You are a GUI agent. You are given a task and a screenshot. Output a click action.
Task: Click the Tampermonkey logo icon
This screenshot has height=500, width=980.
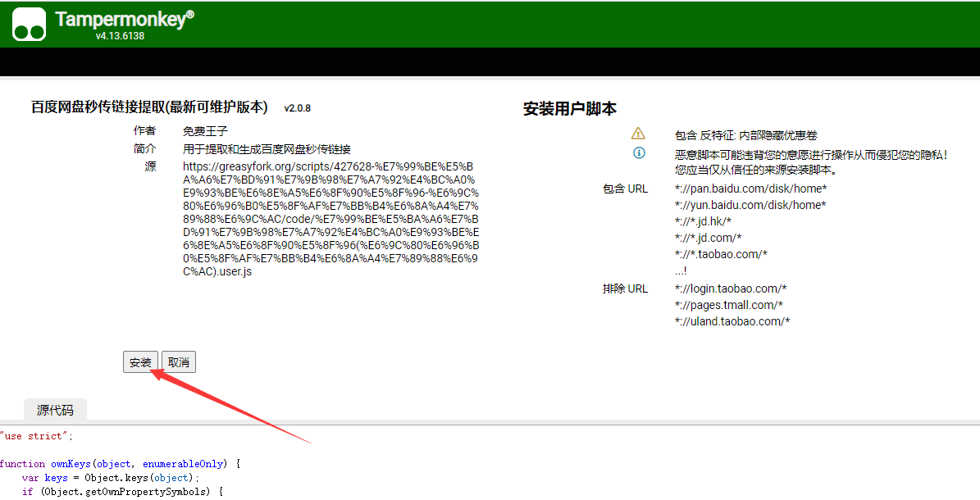[29, 24]
